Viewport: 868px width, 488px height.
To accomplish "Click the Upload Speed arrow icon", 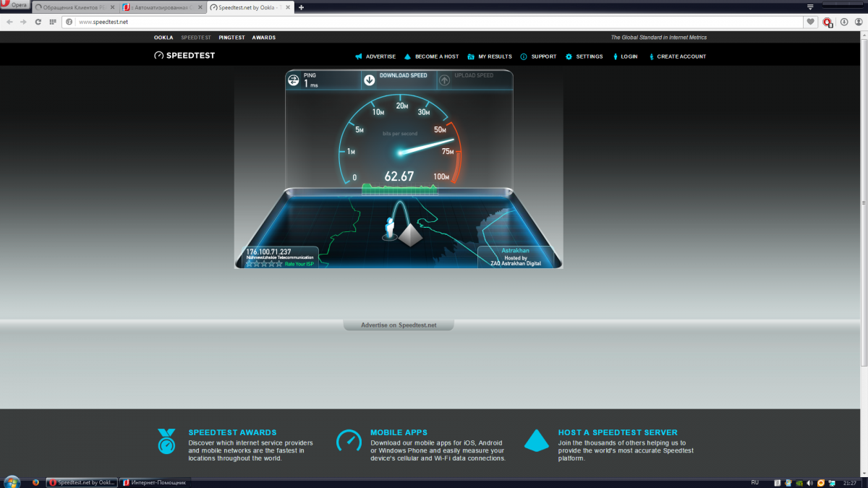I will pos(444,80).
